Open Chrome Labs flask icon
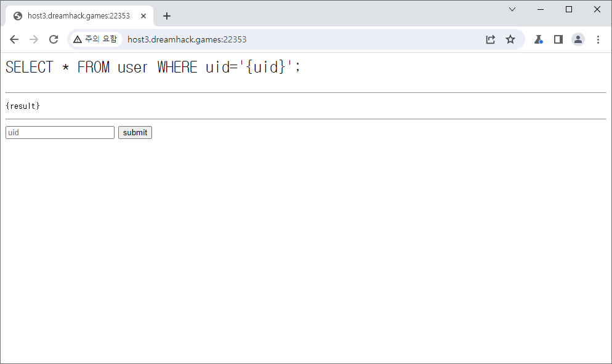This screenshot has height=364, width=612. (538, 39)
